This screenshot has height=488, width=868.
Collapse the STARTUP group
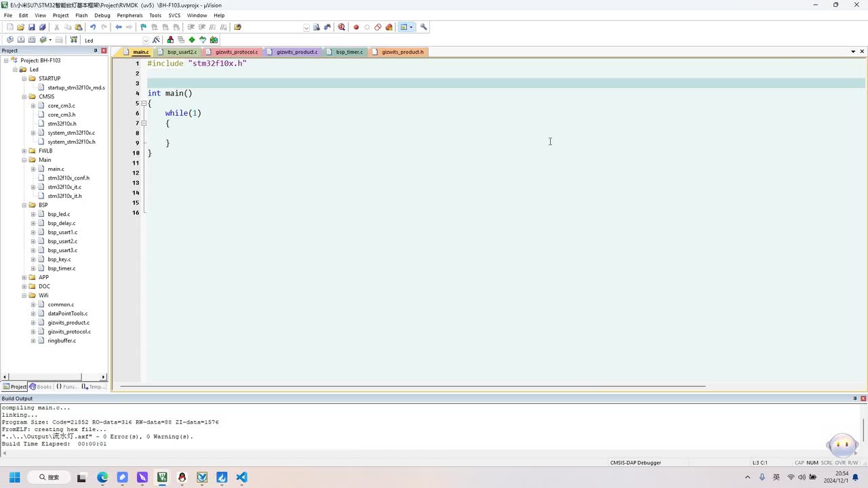point(24,79)
